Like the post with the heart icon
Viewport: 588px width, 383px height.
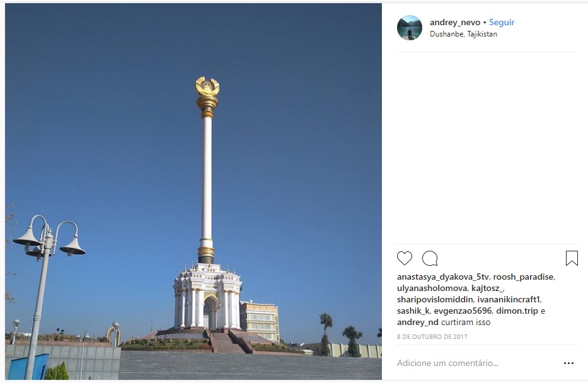(x=404, y=258)
